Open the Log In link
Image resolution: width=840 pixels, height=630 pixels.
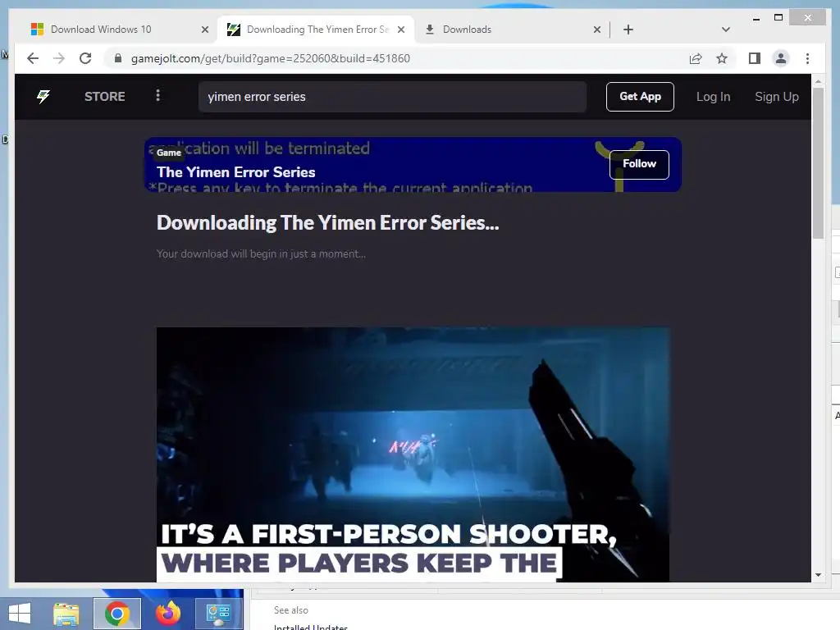point(713,97)
